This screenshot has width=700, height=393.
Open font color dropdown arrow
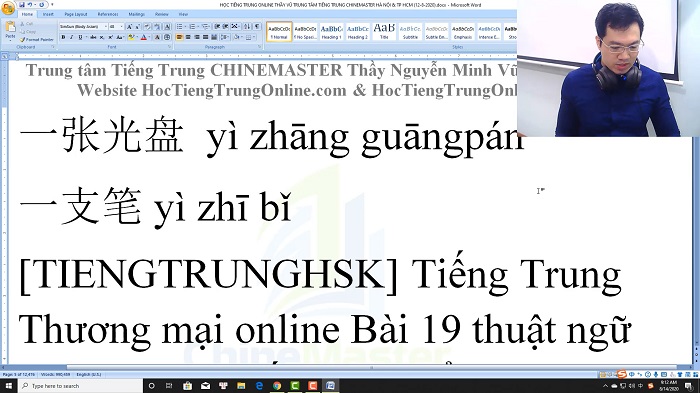(x=149, y=37)
